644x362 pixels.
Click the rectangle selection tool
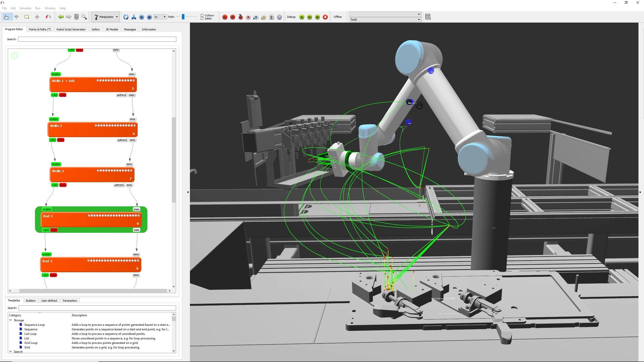point(27,17)
